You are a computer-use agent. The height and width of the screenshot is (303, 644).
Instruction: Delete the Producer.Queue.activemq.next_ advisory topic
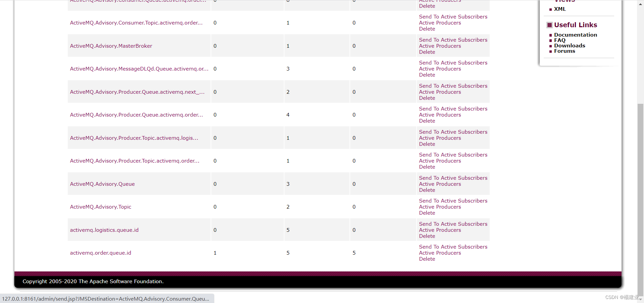(x=427, y=98)
